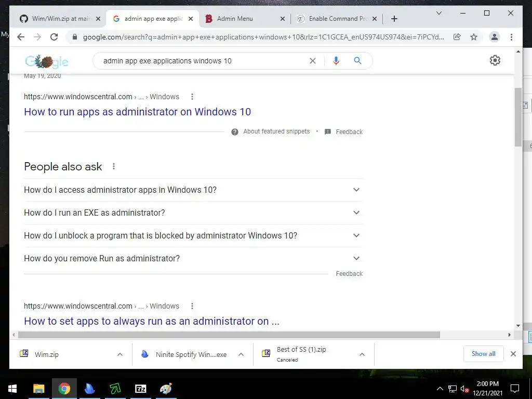The height and width of the screenshot is (399, 532).
Task: Show all downloads
Action: coord(483,354)
